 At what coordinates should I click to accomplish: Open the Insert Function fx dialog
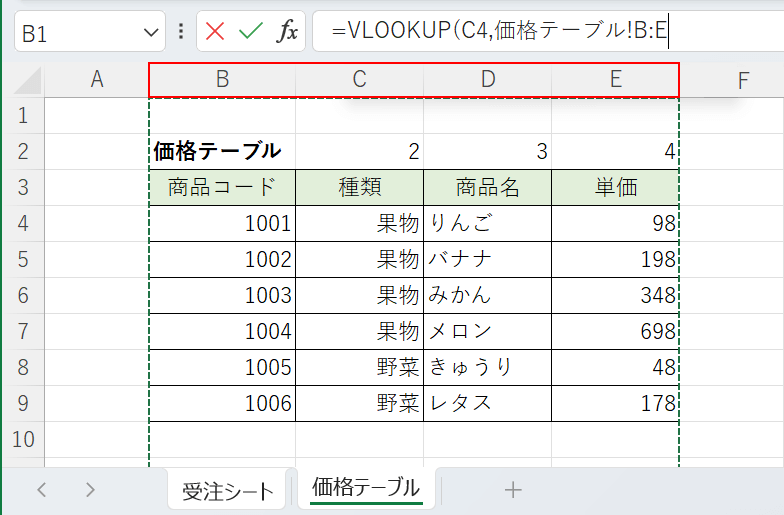[287, 32]
